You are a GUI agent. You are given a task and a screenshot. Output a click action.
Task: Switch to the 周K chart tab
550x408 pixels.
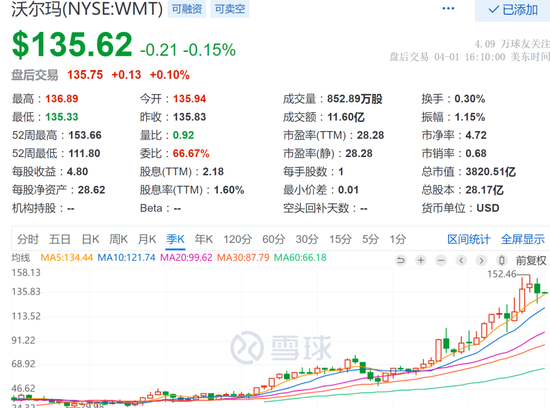coord(118,239)
